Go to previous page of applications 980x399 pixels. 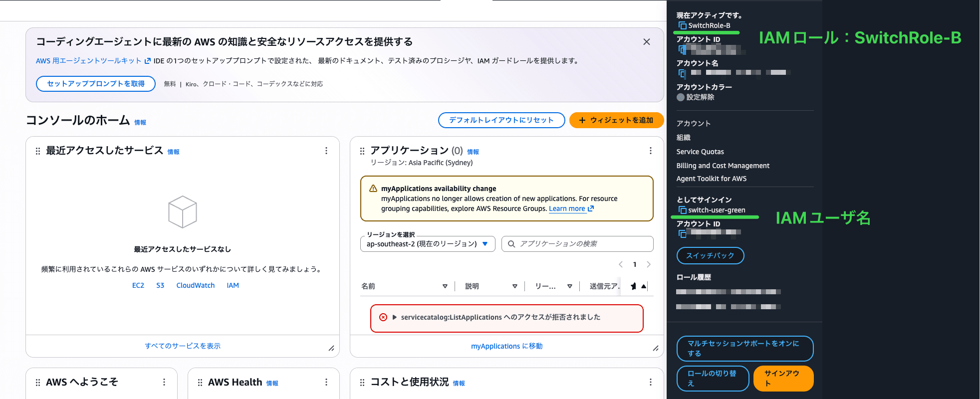coord(621,264)
